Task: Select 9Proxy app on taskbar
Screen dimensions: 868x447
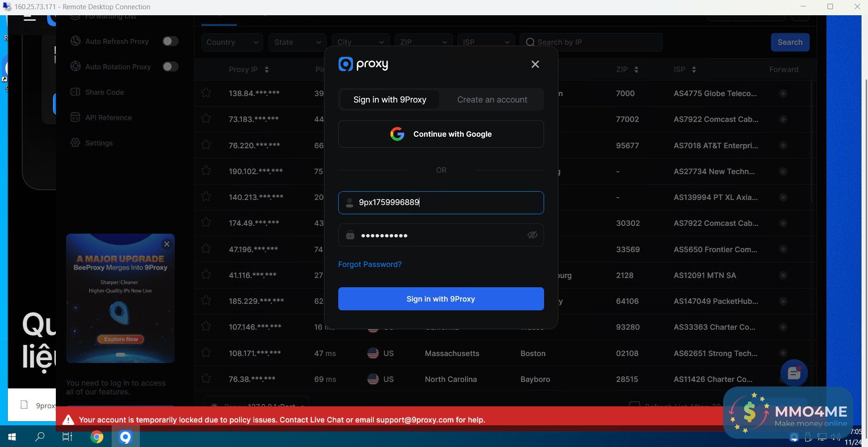Action: (x=126, y=436)
